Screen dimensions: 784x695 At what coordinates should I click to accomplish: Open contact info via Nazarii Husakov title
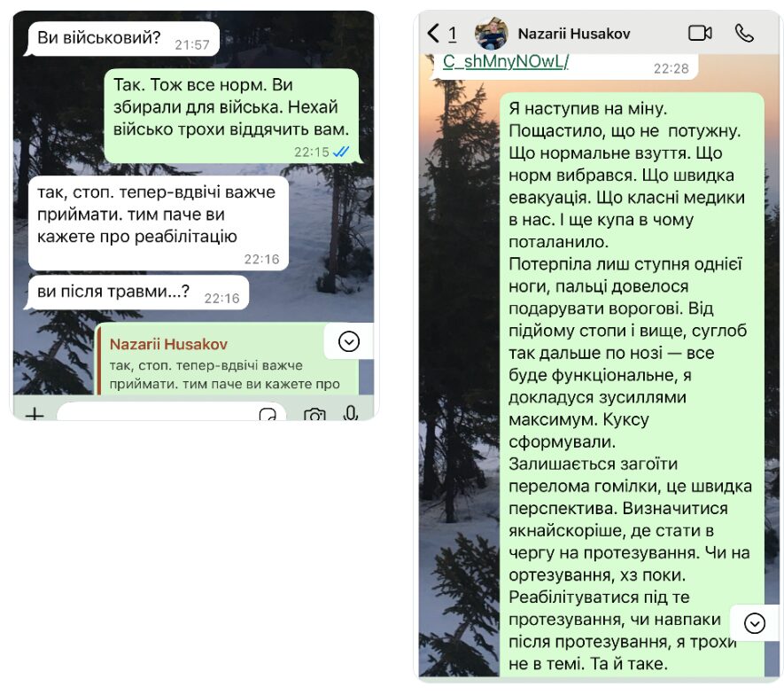tap(573, 34)
